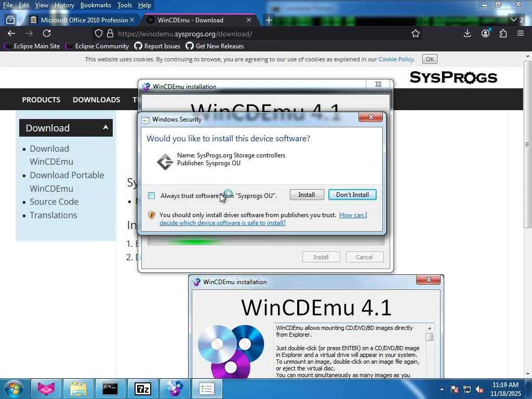Switch to Microsoft Office 2010 Professional tab
532x399 pixels.
[x=81, y=20]
